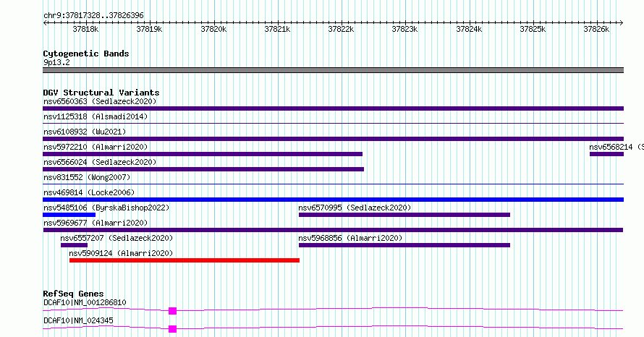Open nsv5972210 (Almarri2020) variant bar
644x337 pixels.
pos(203,154)
